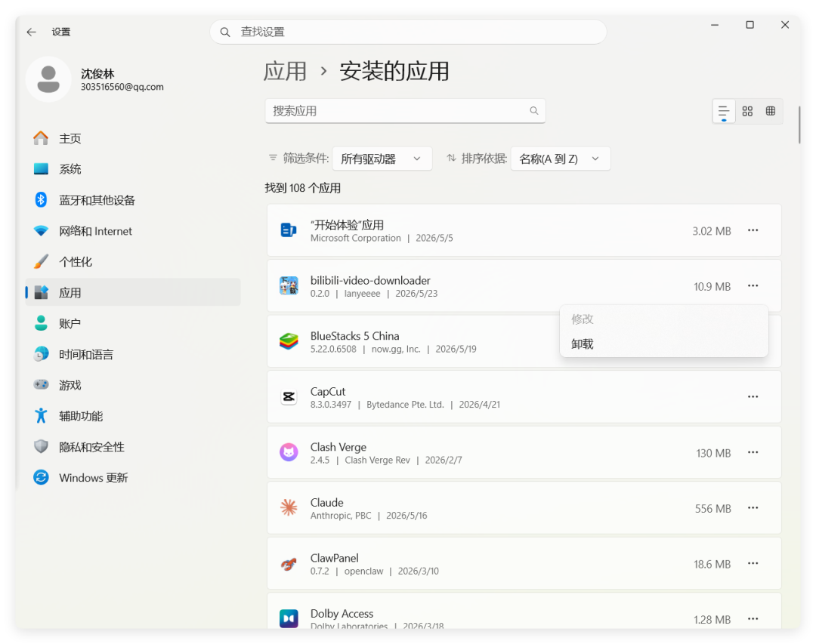The height and width of the screenshot is (644, 816).
Task: Click the 18.6 MB size value
Action: (x=712, y=565)
